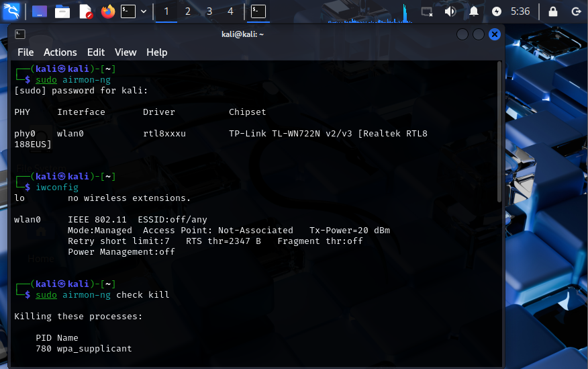Click the disconnected display tray icon
This screenshot has width=588, height=369.
point(427,11)
